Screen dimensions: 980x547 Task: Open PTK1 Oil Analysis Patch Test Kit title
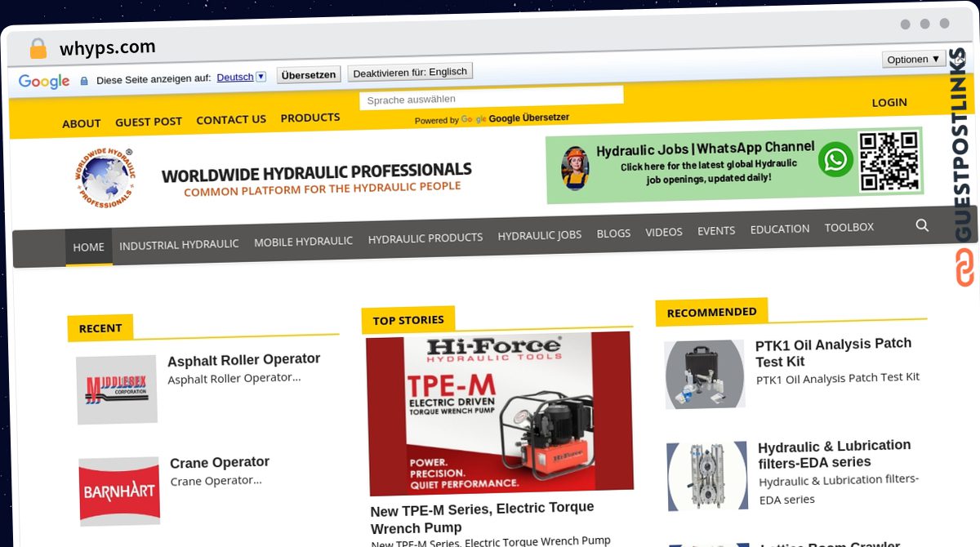[833, 352]
